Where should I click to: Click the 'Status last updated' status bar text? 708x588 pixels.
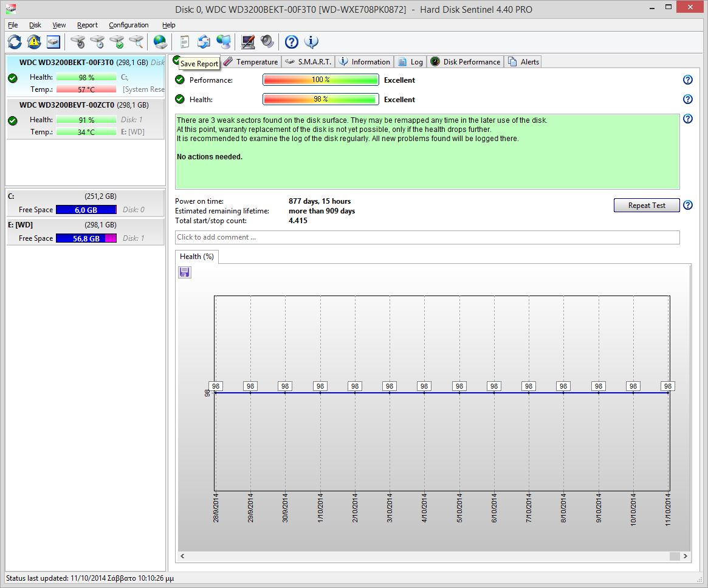(90, 578)
